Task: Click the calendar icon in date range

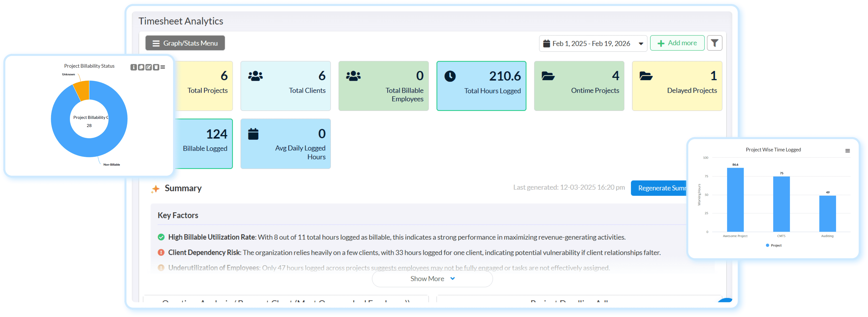Action: 546,43
